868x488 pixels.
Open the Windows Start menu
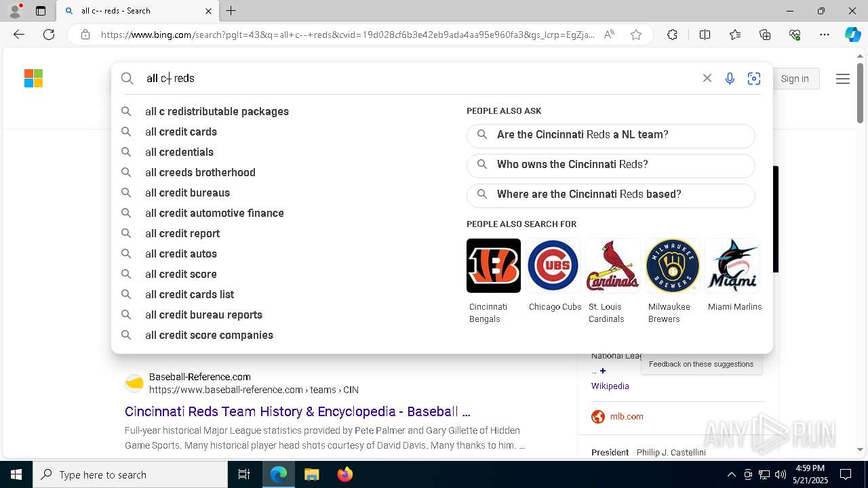coord(16,474)
